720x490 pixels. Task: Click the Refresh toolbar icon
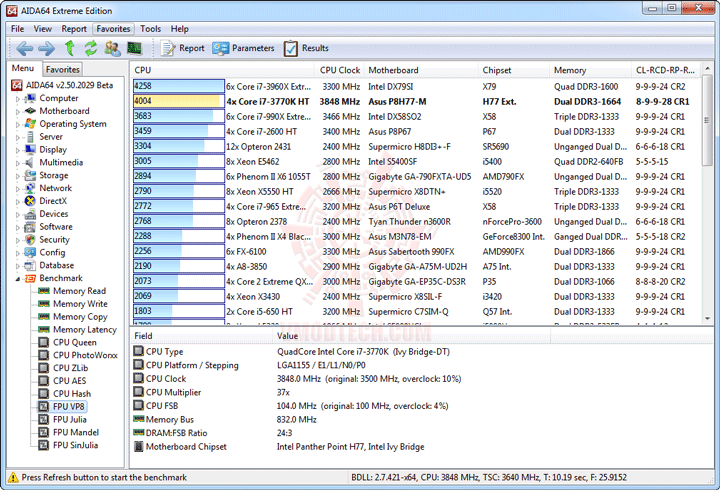[90, 48]
